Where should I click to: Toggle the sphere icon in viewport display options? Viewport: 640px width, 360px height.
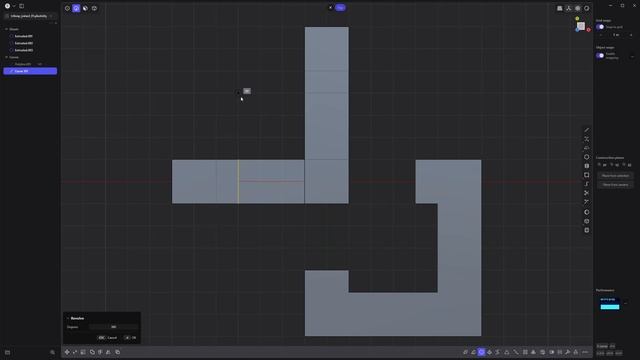(578, 8)
